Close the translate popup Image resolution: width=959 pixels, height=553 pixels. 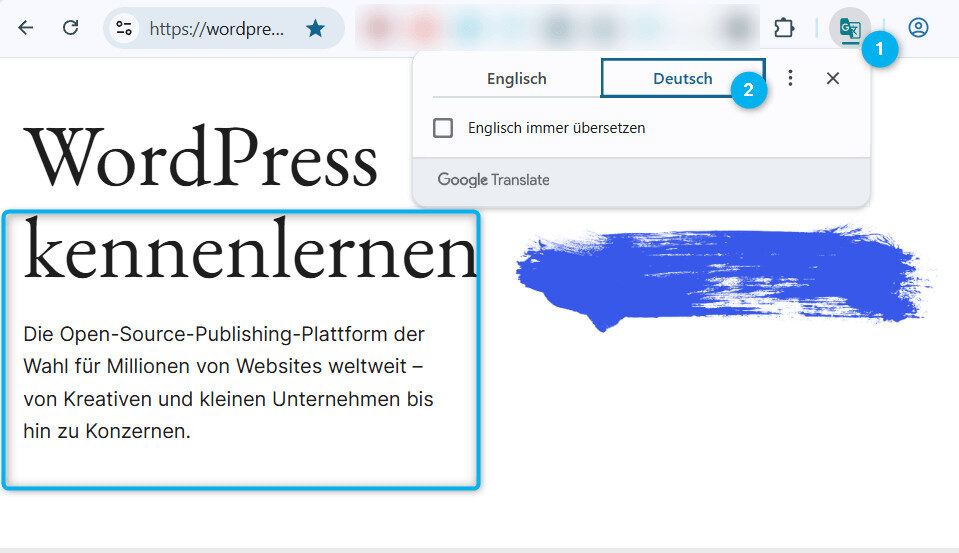[x=832, y=78]
